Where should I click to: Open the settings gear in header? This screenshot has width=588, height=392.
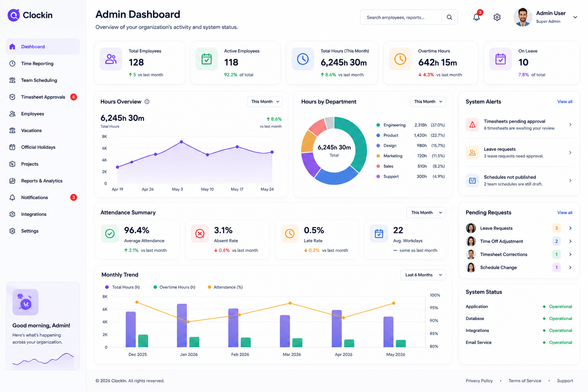pyautogui.click(x=497, y=17)
